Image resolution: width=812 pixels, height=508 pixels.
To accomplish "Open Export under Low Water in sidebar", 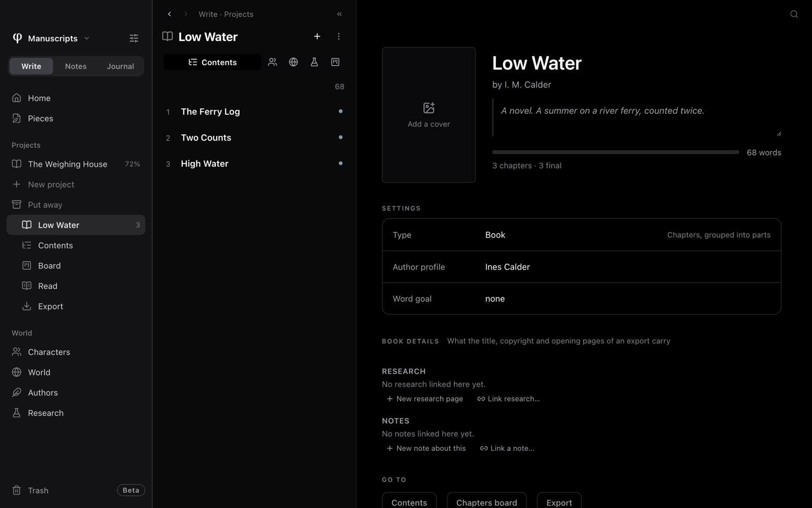I will 76,306.
